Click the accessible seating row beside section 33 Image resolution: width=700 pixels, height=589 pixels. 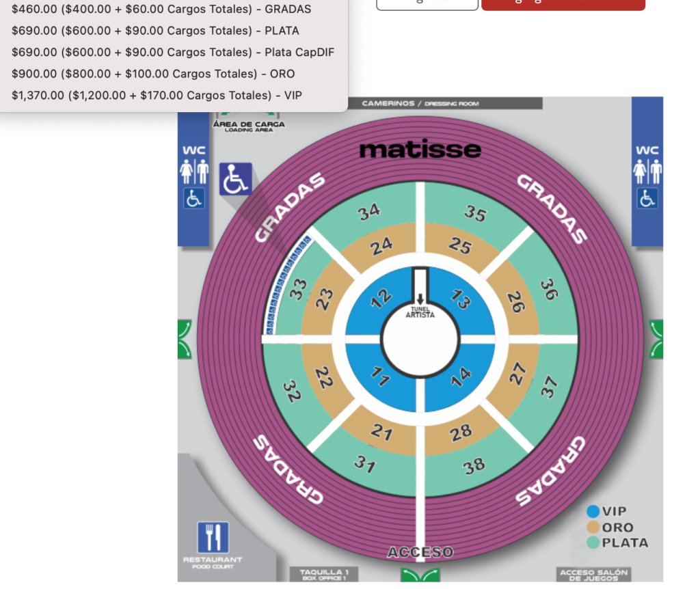click(286, 283)
